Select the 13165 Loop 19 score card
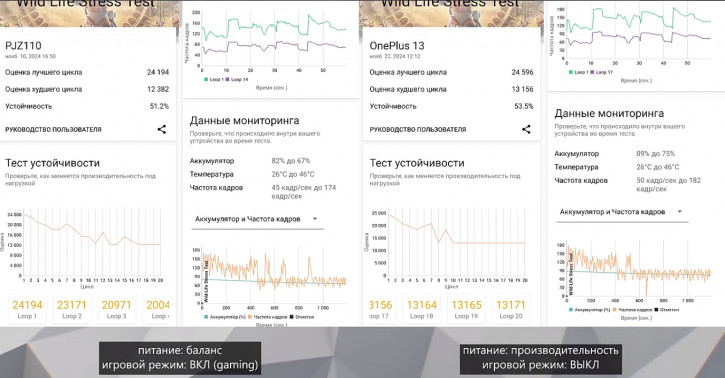This screenshot has height=378, width=725. pos(466,309)
